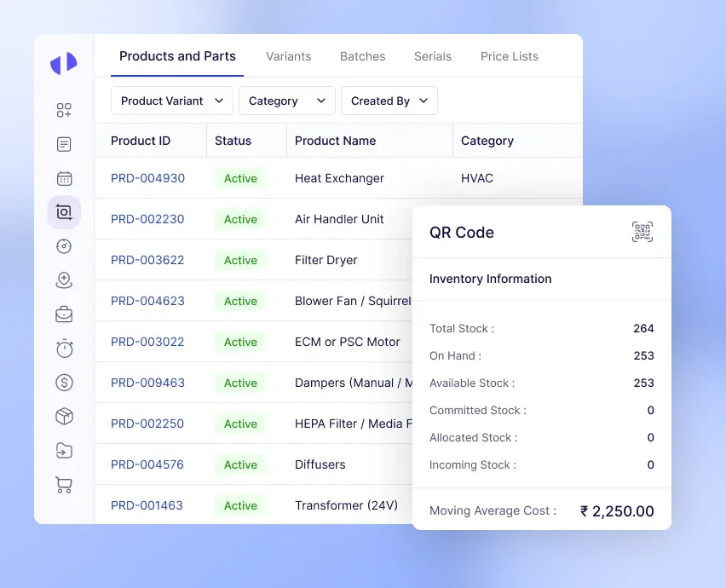Open product link PRD-003022
Screen dimensions: 726x588
(x=147, y=342)
